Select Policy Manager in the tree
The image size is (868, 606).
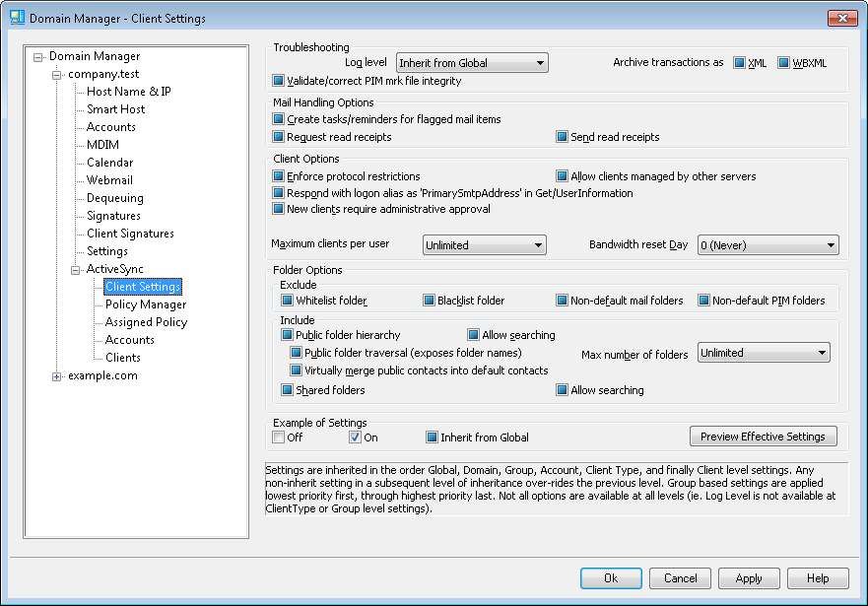click(x=146, y=304)
